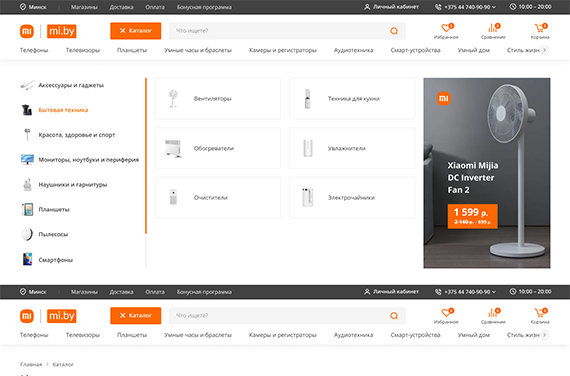Open Магазины link in lower top bar

84,292
